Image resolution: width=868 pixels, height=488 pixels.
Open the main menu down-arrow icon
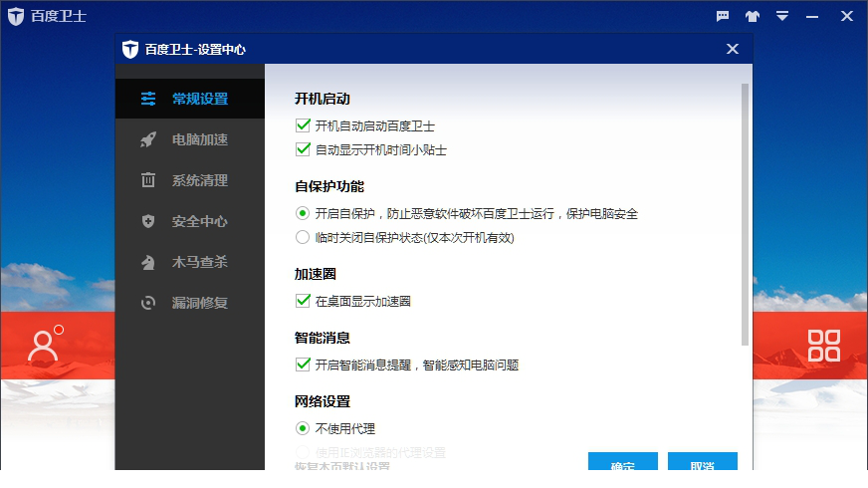(781, 16)
